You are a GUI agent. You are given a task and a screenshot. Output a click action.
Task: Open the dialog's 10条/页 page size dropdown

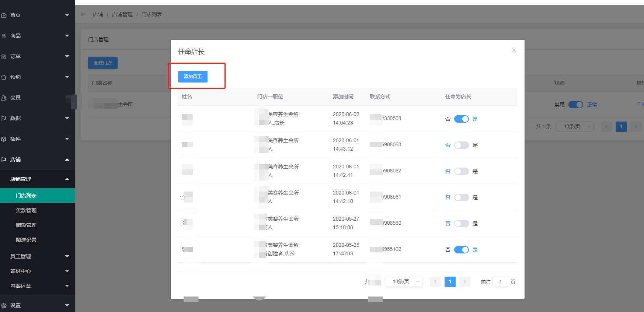tap(404, 282)
